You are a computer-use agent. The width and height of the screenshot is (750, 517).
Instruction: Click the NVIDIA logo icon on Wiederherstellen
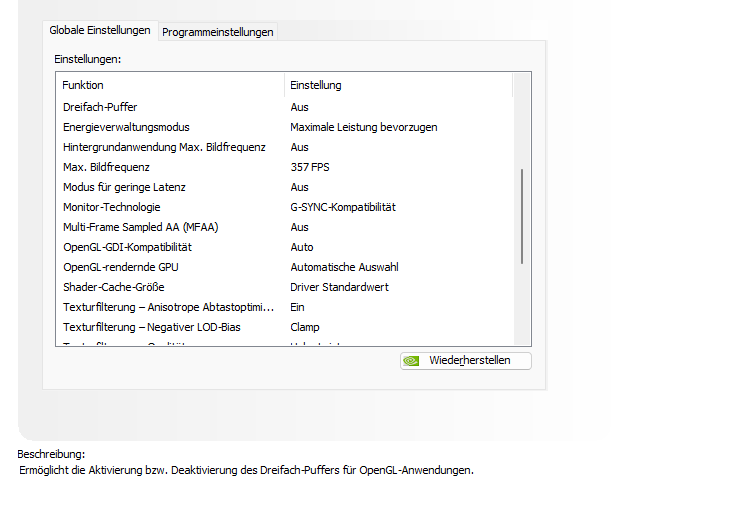pyautogui.click(x=411, y=361)
